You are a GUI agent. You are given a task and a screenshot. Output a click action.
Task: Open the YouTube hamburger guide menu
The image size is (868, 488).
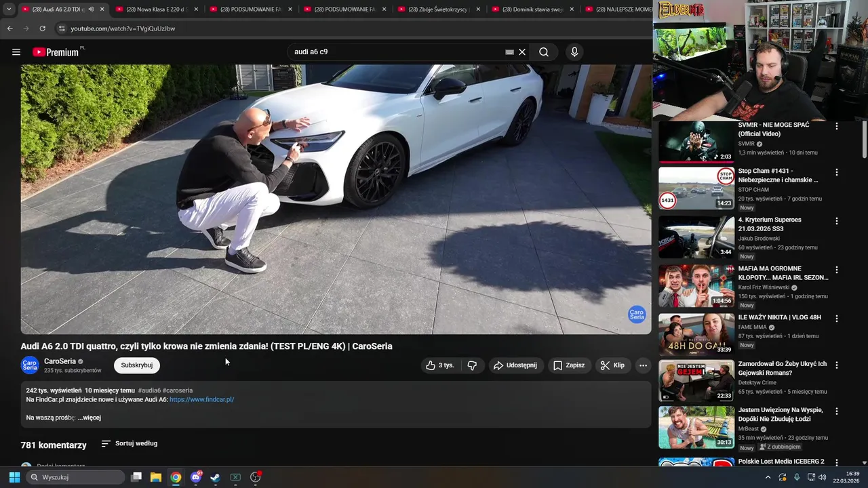point(16,52)
